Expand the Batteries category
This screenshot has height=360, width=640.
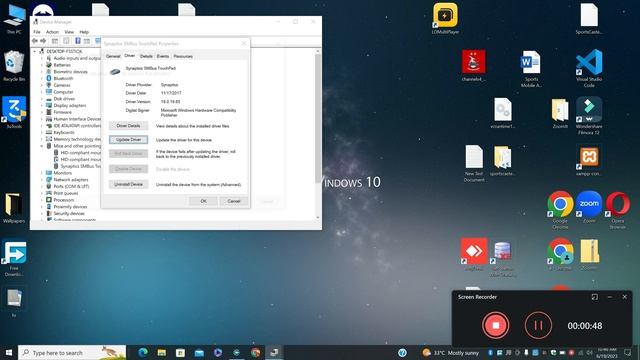(x=42, y=65)
